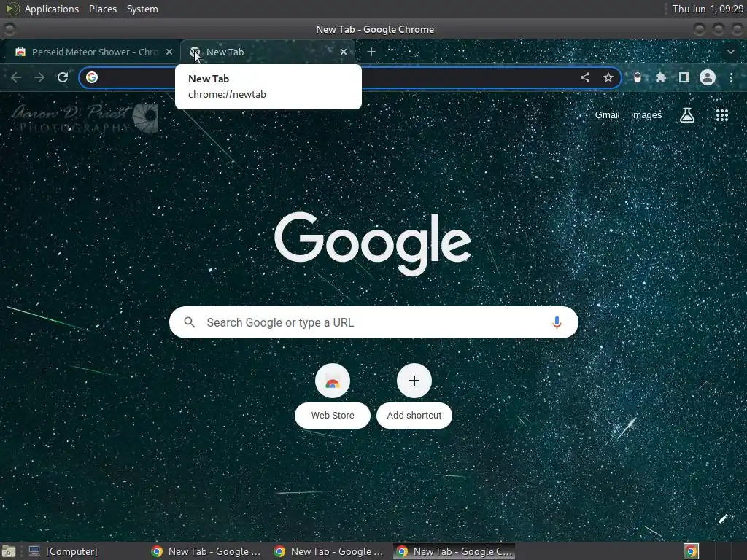Viewport: 747px width, 560px height.
Task: Select the New Tab tab
Action: click(267, 52)
